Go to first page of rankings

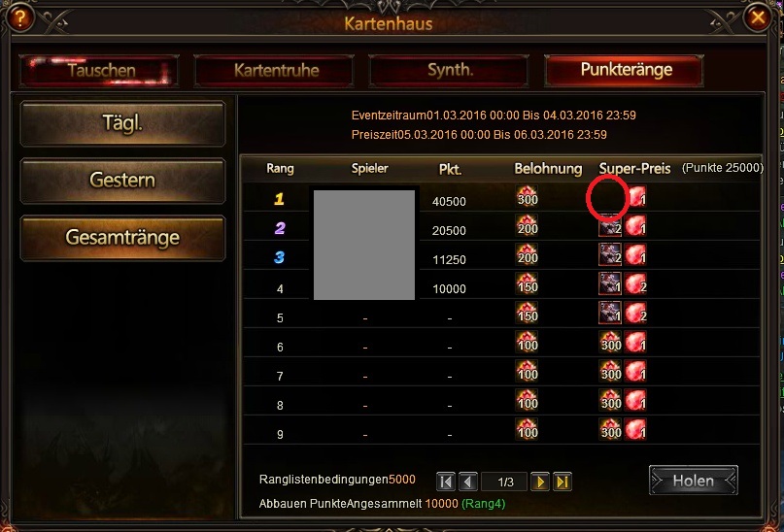click(x=446, y=482)
